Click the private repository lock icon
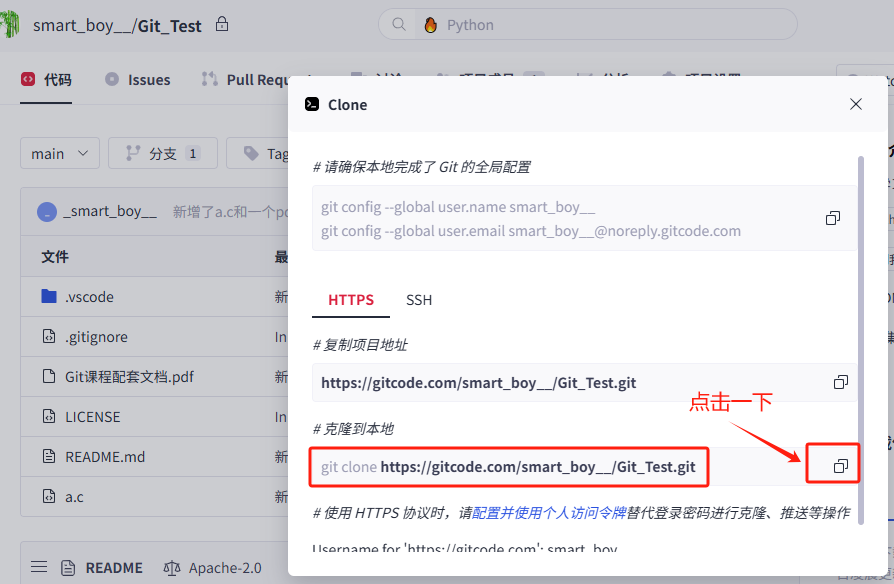 (222, 24)
